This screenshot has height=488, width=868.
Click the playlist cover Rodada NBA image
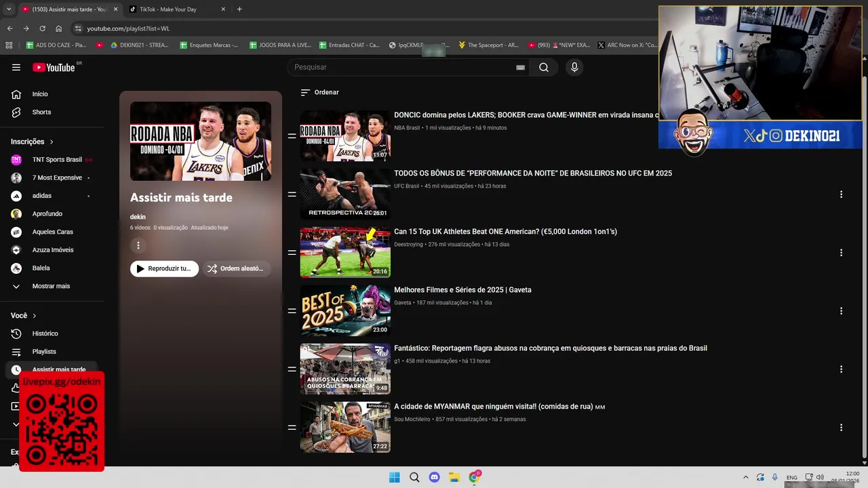pos(201,141)
